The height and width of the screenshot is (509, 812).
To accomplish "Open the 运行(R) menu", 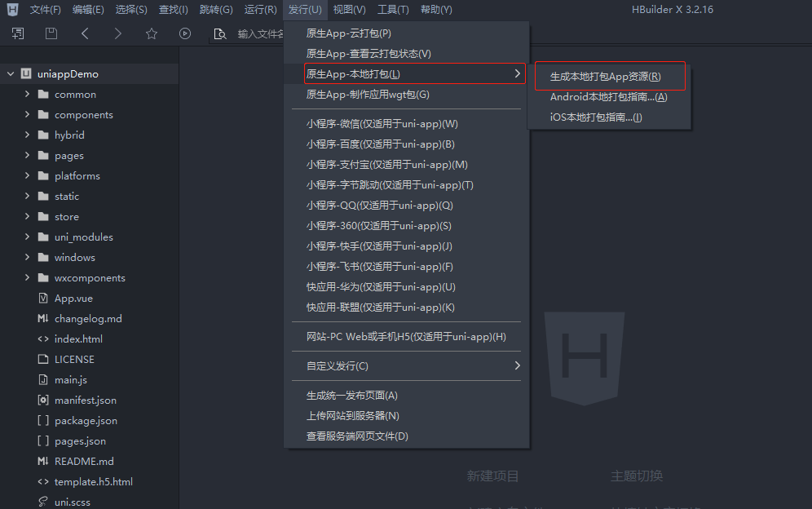I will [x=261, y=9].
